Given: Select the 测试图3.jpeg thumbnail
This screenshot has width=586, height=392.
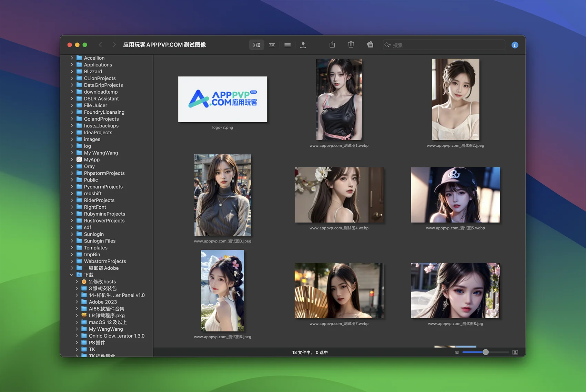Looking at the screenshot, I should (x=223, y=195).
